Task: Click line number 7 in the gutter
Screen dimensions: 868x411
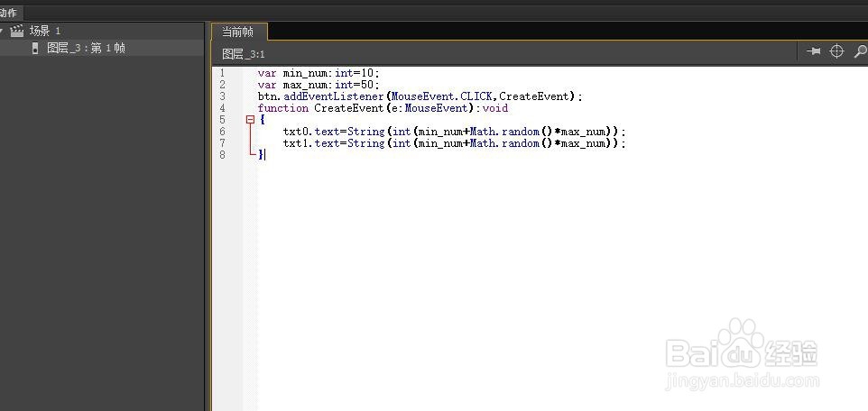Action: point(222,143)
